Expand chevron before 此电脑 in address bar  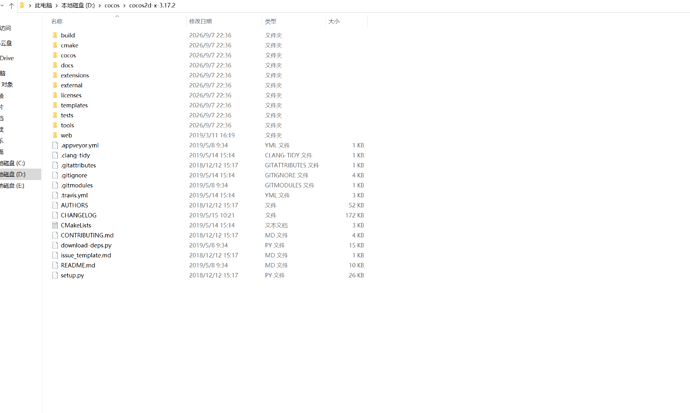point(30,6)
